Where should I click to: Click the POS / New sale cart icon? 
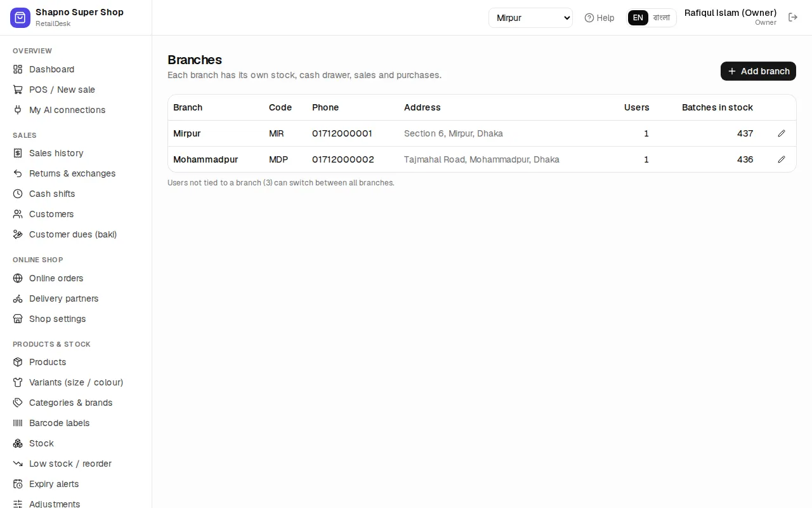pos(18,90)
